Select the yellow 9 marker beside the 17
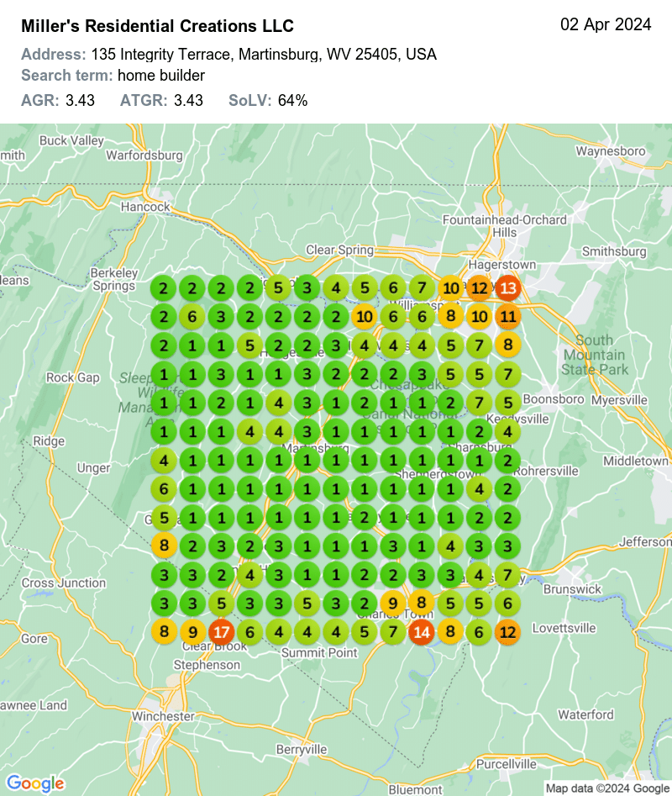The width and height of the screenshot is (672, 796). click(x=193, y=631)
